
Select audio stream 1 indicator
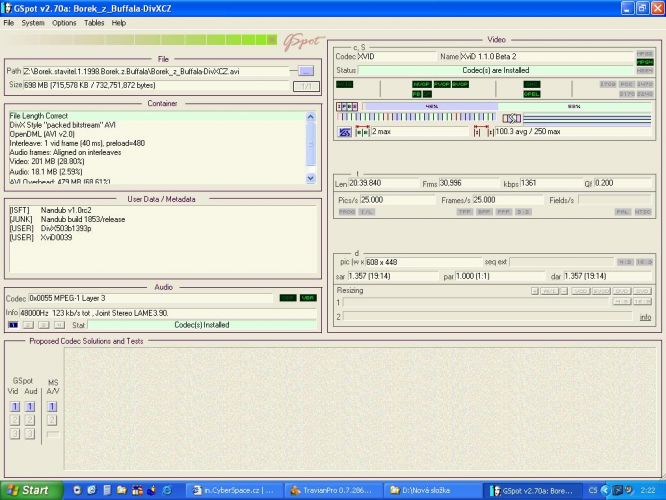(x=13, y=325)
